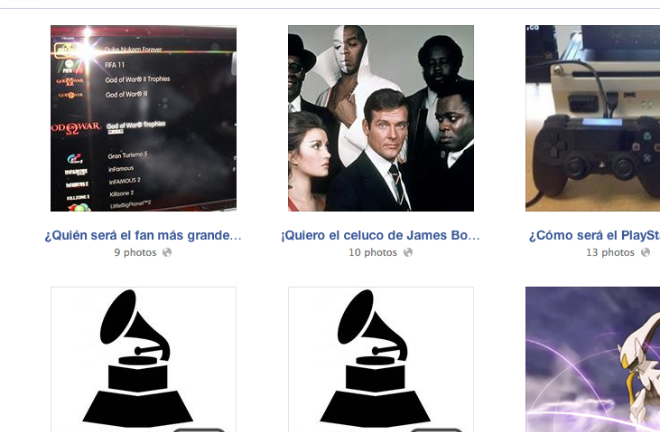The height and width of the screenshot is (432, 660).
Task: Open album link '¡Quiero el celuco de James Bo...'
Action: [x=381, y=235]
